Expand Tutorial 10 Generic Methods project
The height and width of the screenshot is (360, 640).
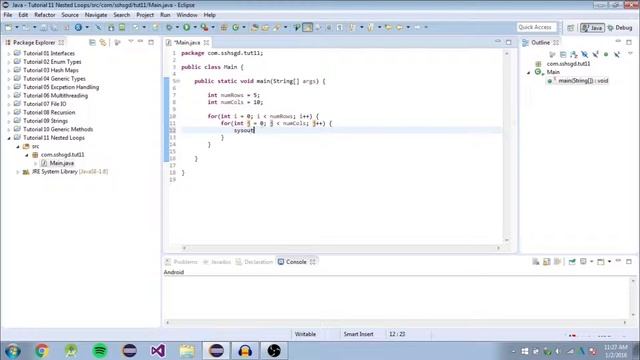[9, 129]
